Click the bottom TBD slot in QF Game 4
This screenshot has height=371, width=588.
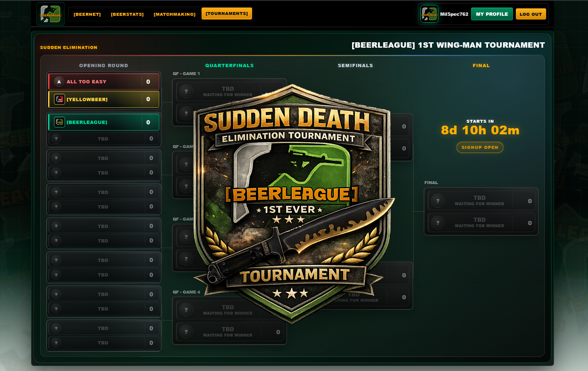(229, 332)
